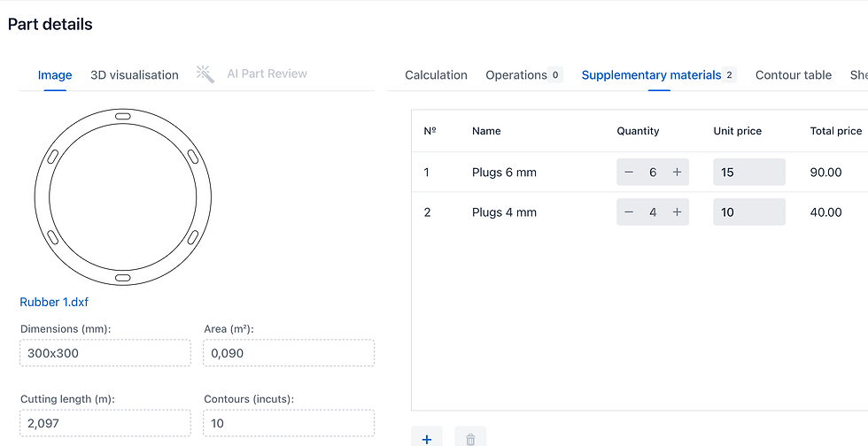The image size is (868, 446).
Task: Decrease Plugs 6 mm quantity with minus
Action: pos(629,173)
